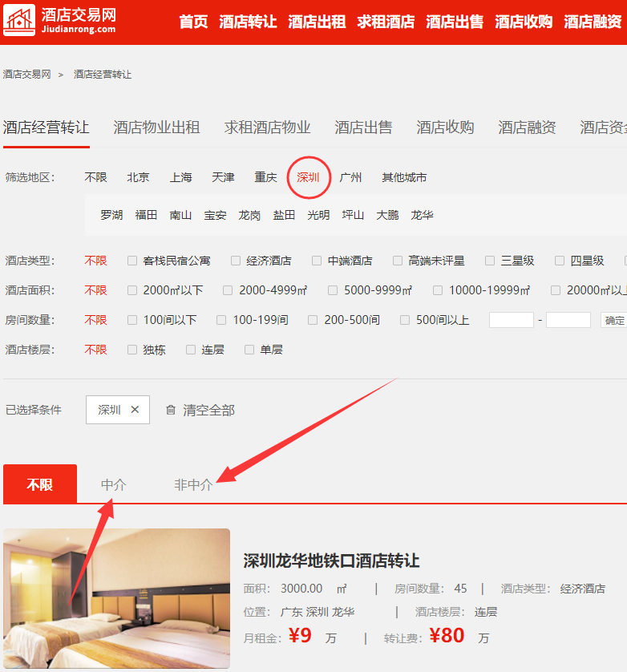This screenshot has height=672, width=627.
Task: Check the 客栈民宿公寓 checkbox
Action: (x=132, y=261)
